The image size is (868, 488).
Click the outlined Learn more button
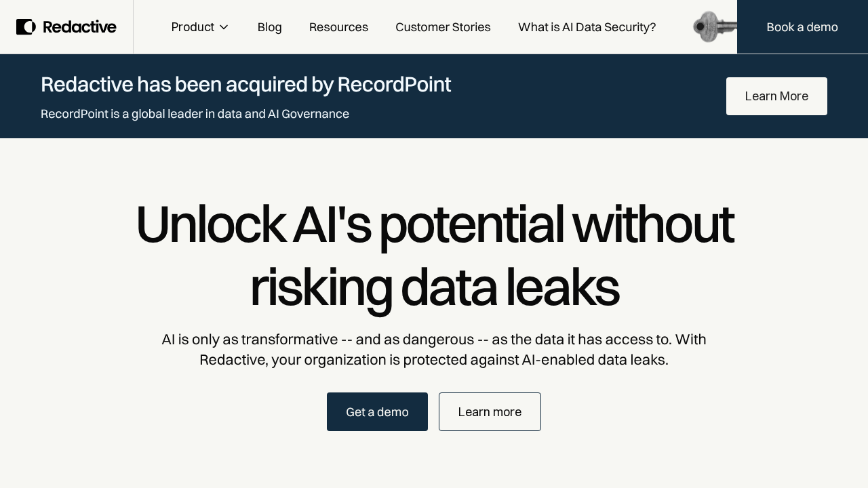click(x=490, y=411)
